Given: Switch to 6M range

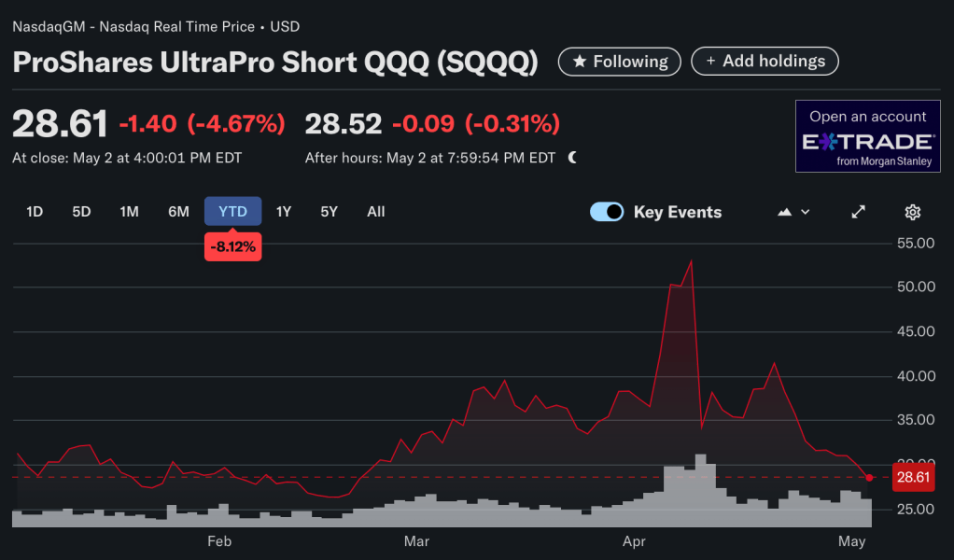Looking at the screenshot, I should 178,212.
